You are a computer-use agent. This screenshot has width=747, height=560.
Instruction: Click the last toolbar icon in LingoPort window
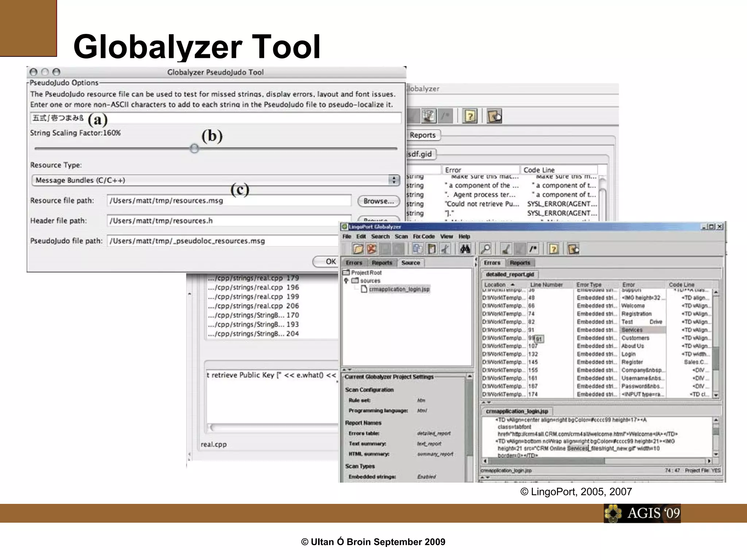tap(573, 249)
